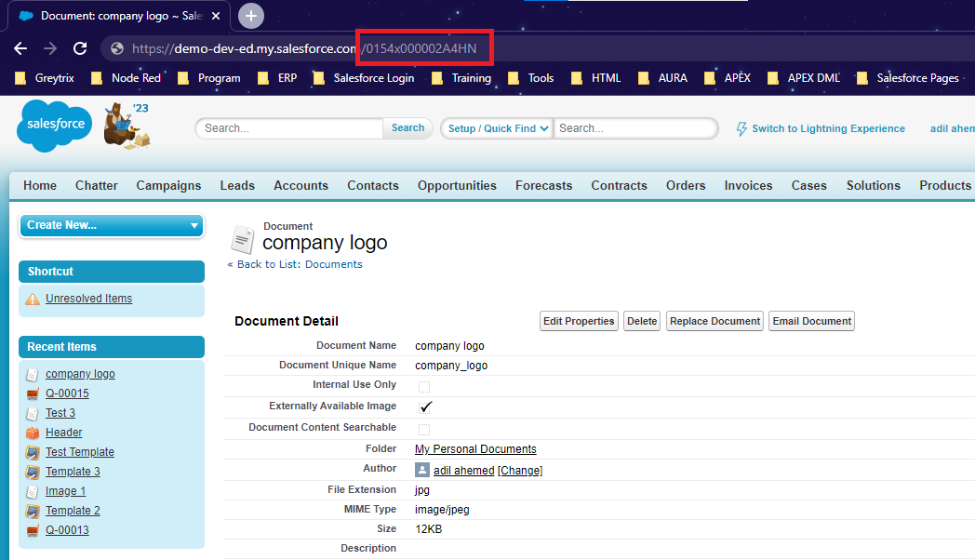
Task: Close the Document: company logo tab
Action: tap(216, 16)
